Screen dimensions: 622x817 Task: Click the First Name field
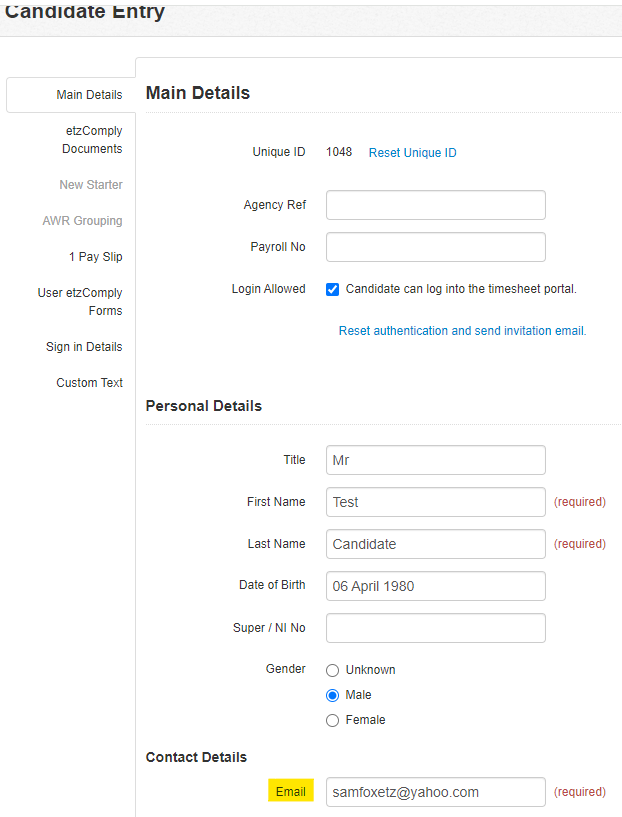point(436,502)
